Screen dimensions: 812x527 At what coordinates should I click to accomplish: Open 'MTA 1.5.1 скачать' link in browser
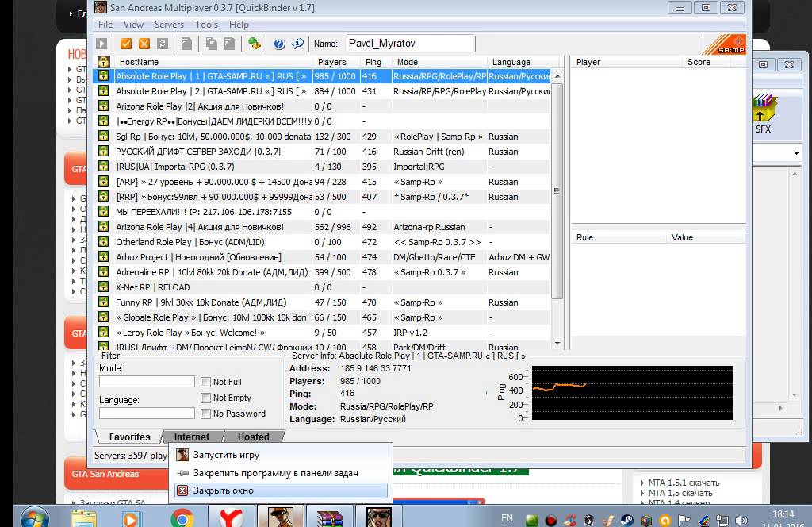pos(684,483)
